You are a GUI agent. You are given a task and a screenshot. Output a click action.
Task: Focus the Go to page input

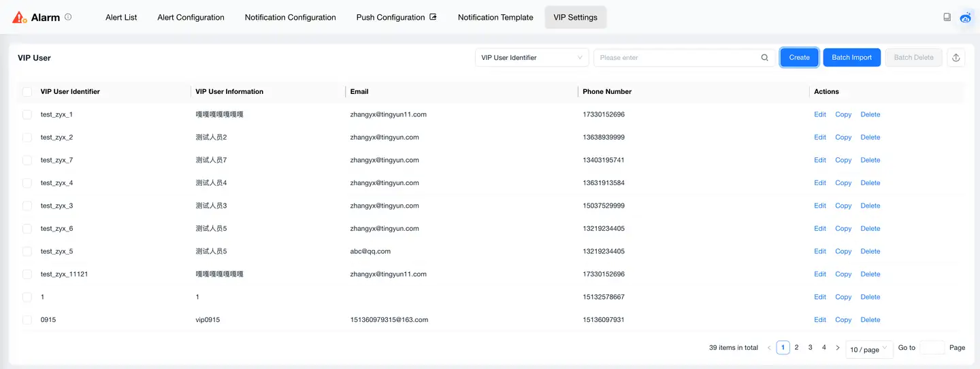click(x=932, y=348)
